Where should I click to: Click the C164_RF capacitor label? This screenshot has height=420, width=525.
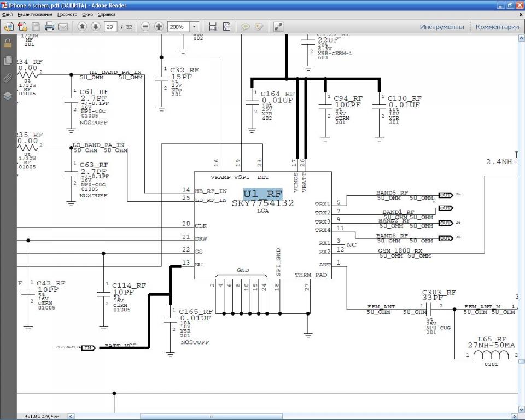pyautogui.click(x=278, y=94)
